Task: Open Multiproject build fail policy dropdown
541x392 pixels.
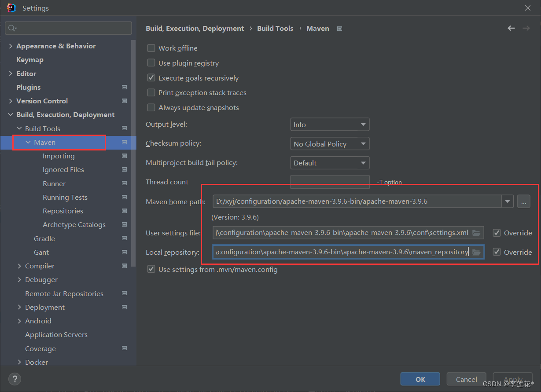Action: pos(330,163)
